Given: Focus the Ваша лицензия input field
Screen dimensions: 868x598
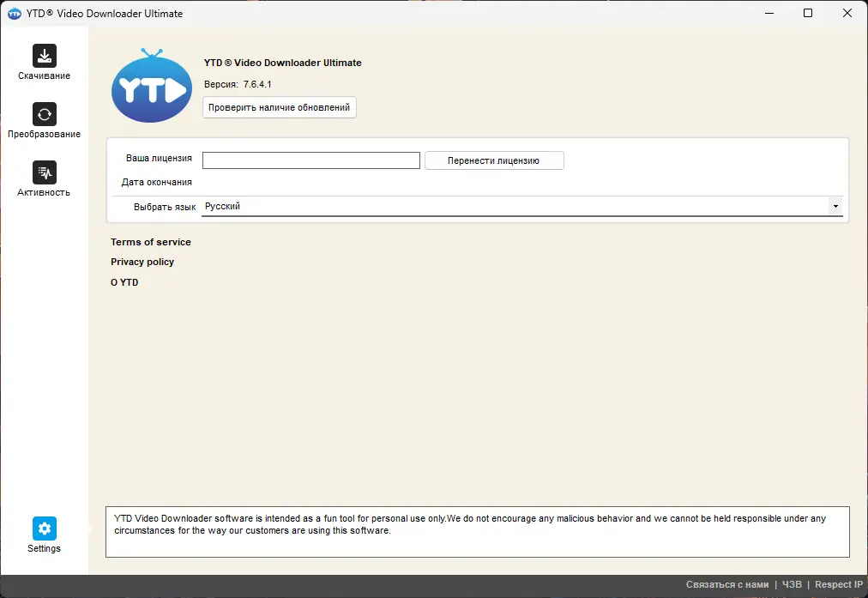Looking at the screenshot, I should (x=311, y=160).
